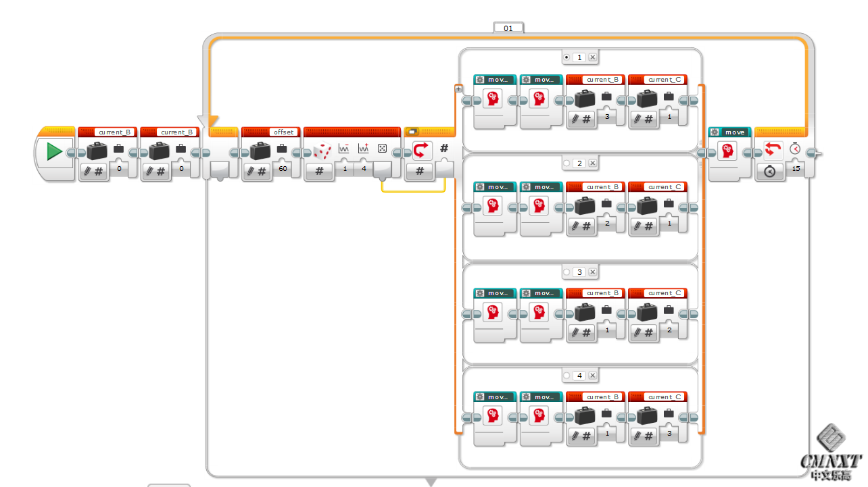Remove case 1 with its X button
Viewport: 868px width, 487px height.
coord(592,57)
